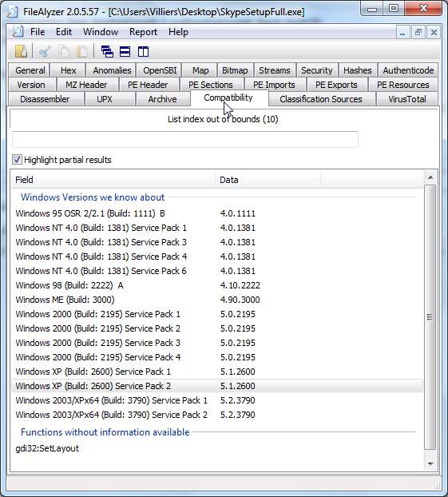Click the Data column header

268,180
